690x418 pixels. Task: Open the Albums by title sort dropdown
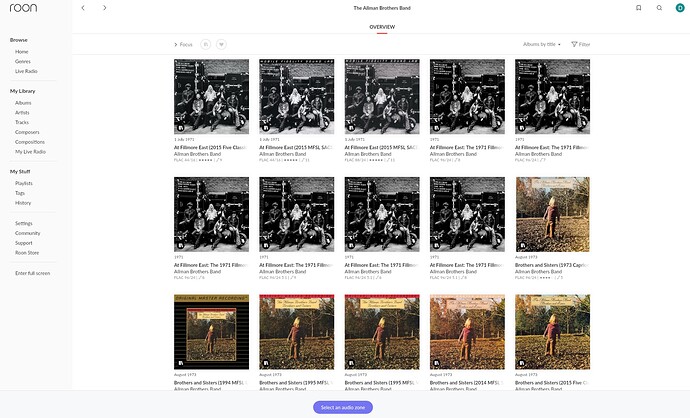coord(542,44)
